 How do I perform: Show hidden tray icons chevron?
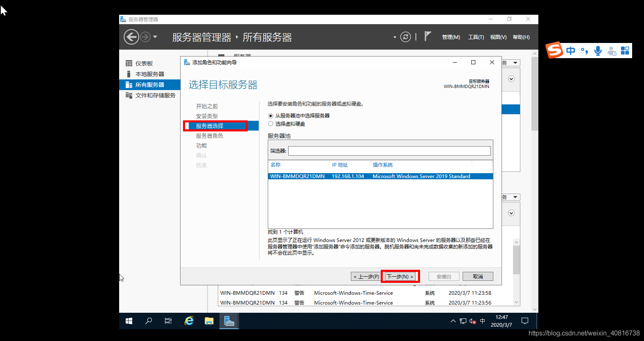(453, 321)
